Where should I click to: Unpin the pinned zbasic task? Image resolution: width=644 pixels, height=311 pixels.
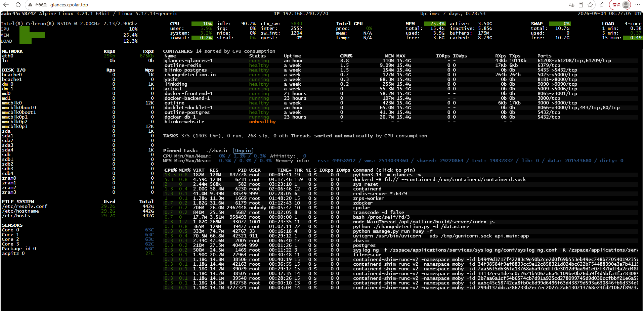(243, 151)
